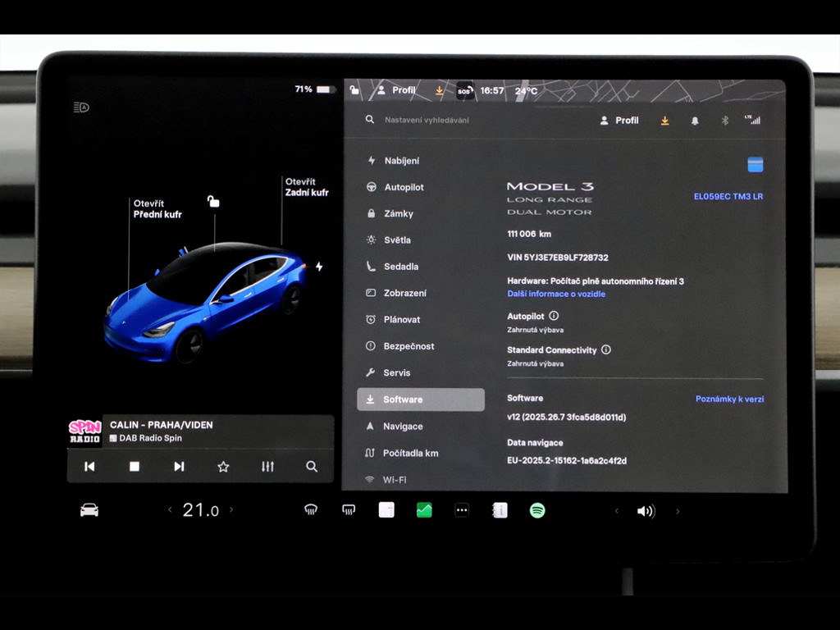Tap Profil in the top status bar

point(396,90)
